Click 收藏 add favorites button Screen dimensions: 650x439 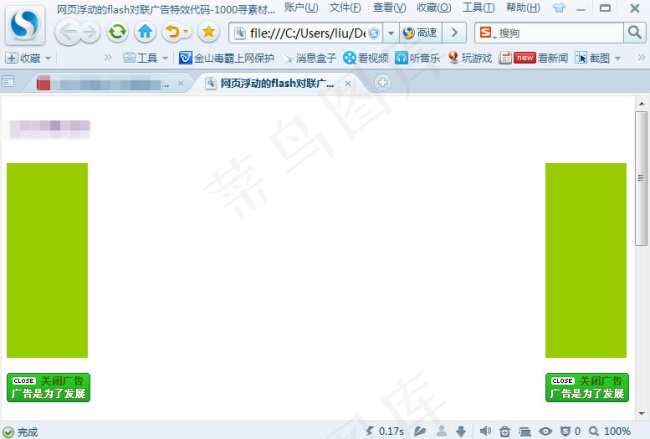23,58
